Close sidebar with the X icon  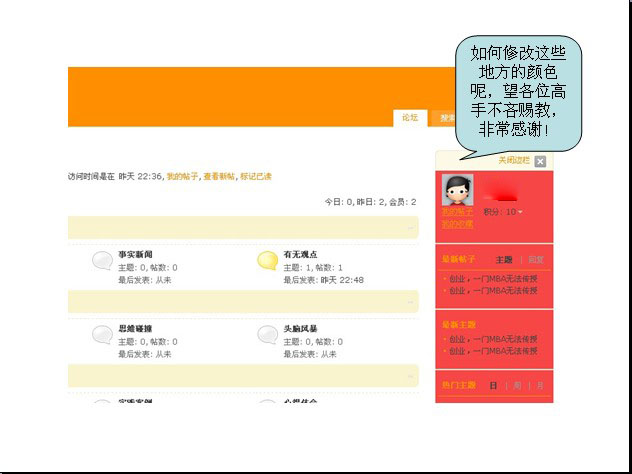tap(540, 161)
